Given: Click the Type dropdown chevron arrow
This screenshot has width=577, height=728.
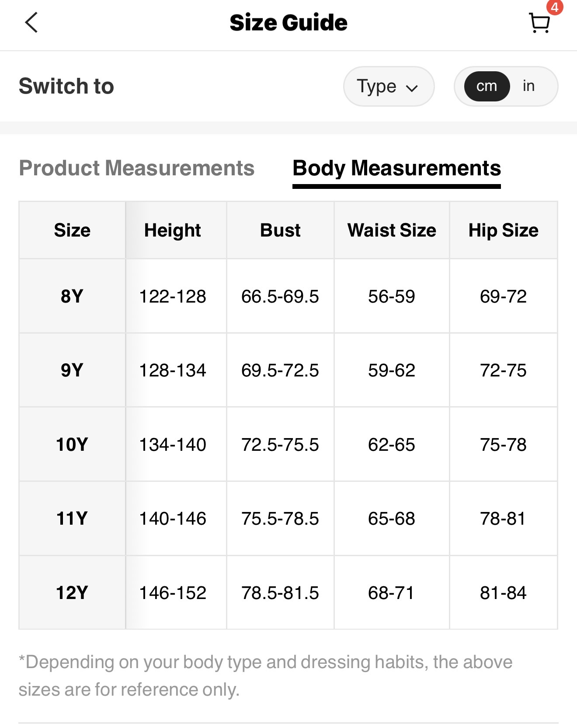Looking at the screenshot, I should point(412,88).
